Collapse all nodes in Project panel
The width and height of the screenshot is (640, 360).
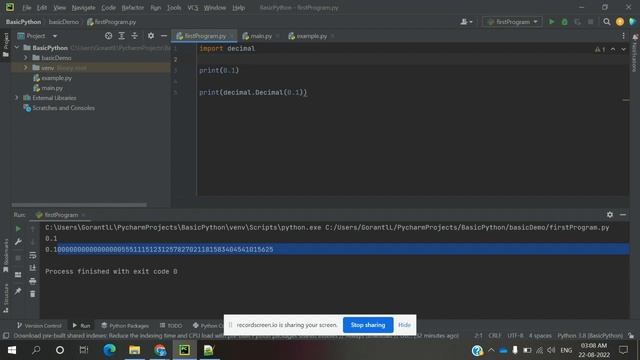[134, 36]
